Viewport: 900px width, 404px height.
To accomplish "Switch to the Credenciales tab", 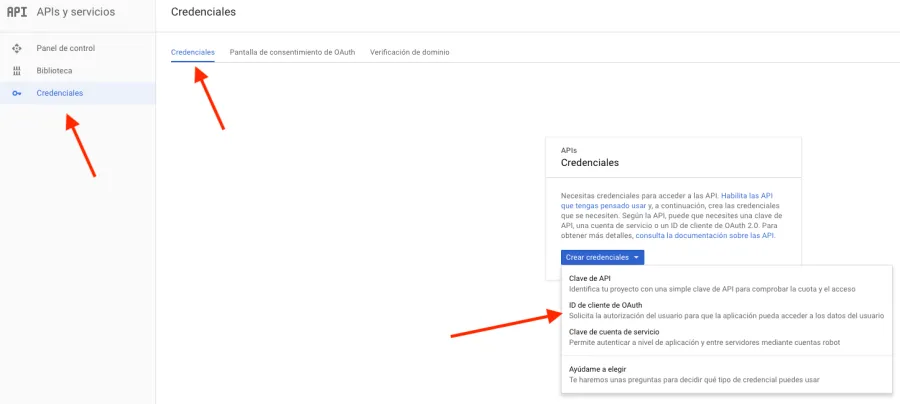I will coord(193,52).
